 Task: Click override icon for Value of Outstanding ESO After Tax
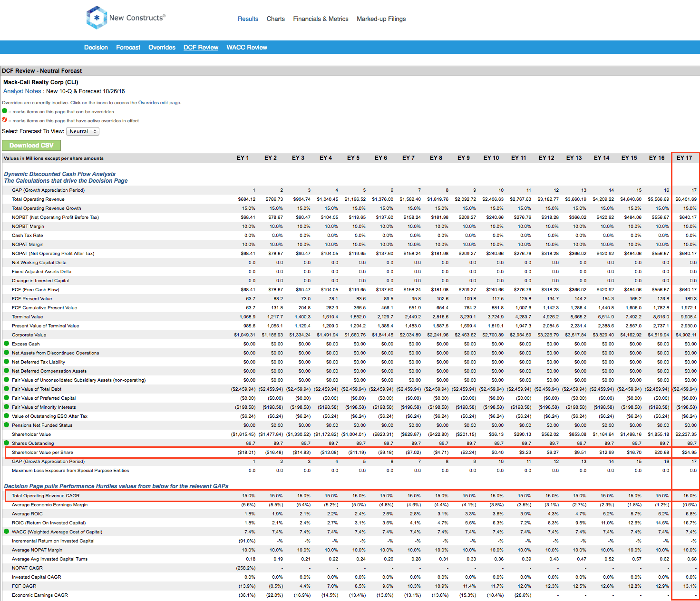coord(7,416)
